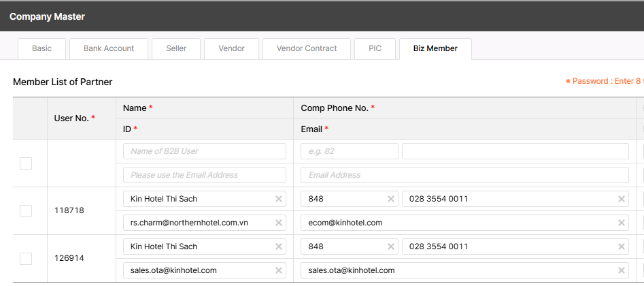Clear the name field for user 118718
This screenshot has height=286, width=644.
pyautogui.click(x=278, y=199)
